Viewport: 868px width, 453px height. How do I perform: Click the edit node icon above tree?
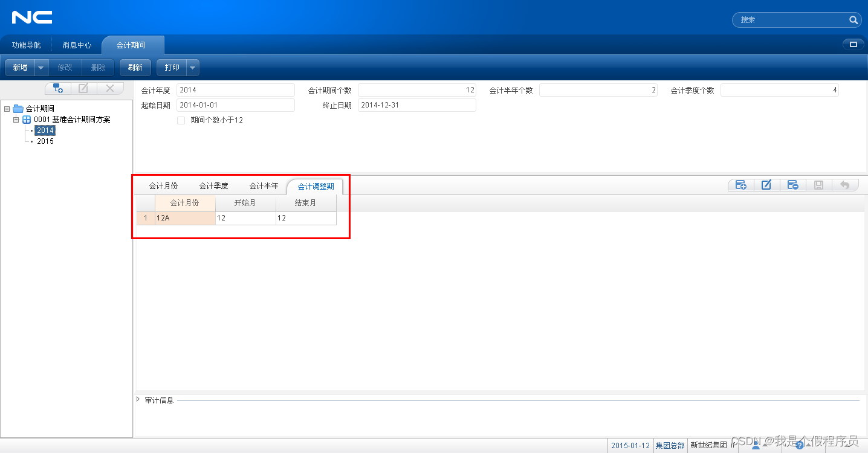coord(83,88)
